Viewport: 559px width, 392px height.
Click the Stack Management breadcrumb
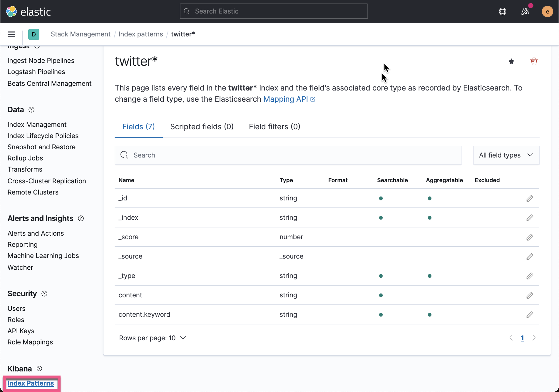[81, 34]
